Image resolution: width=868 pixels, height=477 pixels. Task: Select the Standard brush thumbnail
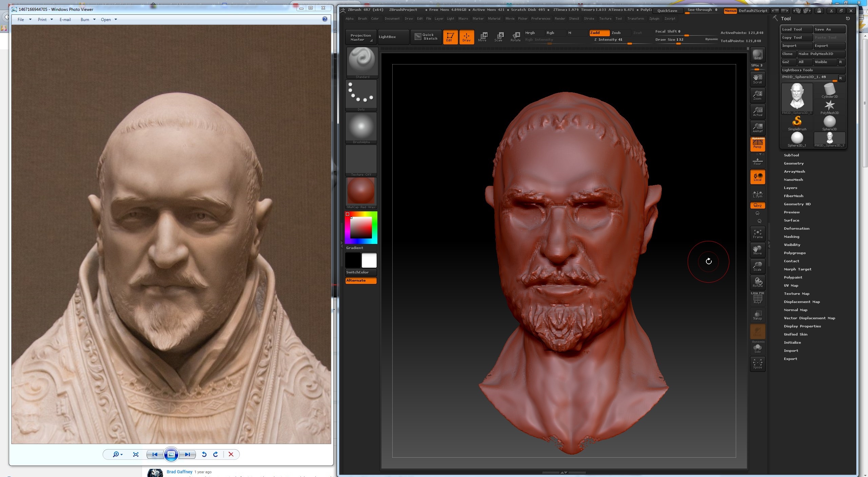tap(361, 61)
